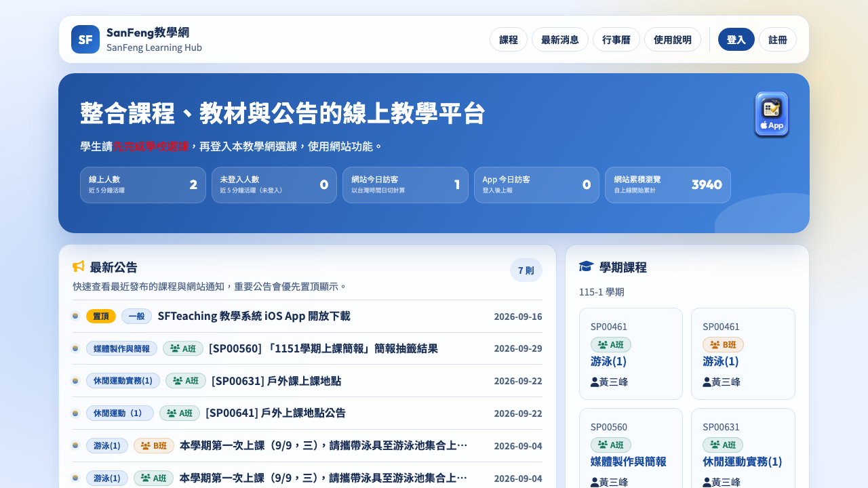Click the bullet icon on the SFTeaching announcement
868x488 pixels.
[x=75, y=316]
